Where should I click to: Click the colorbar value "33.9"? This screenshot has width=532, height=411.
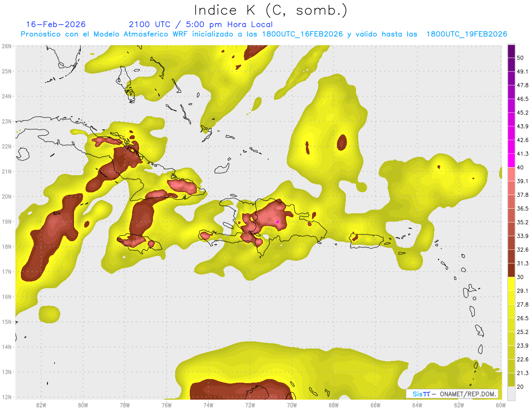point(522,236)
